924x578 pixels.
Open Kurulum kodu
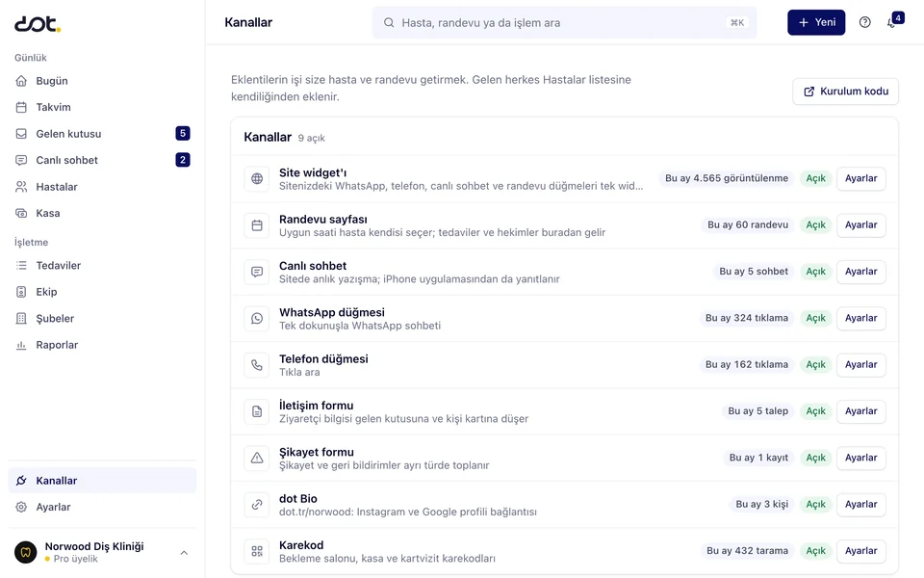846,92
